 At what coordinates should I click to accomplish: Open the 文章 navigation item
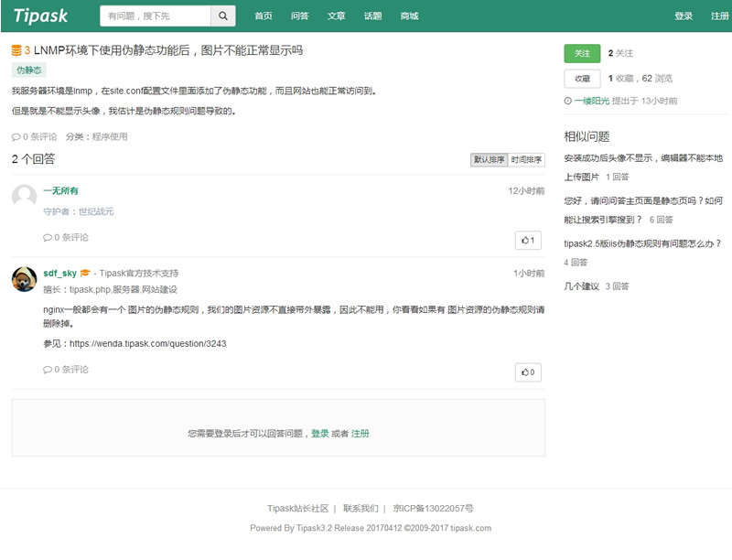337,16
